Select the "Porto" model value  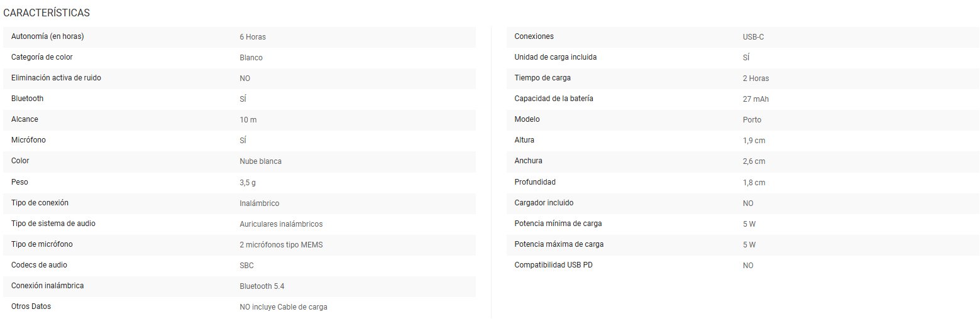coord(752,120)
